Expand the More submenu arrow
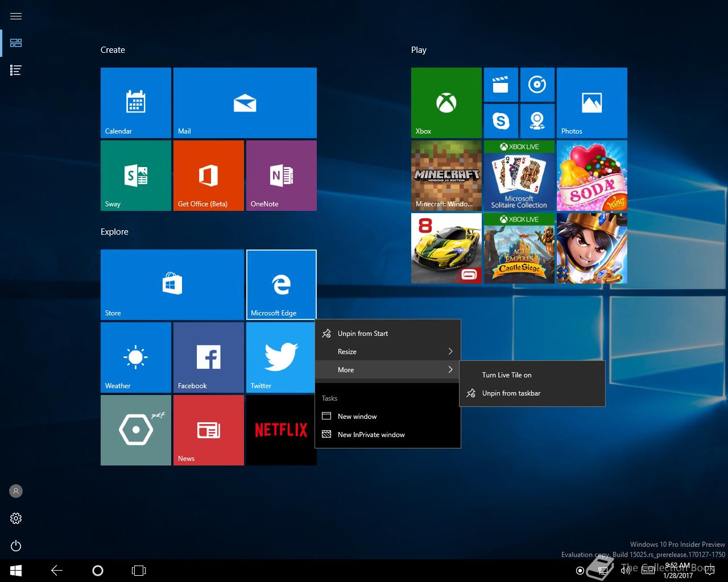 click(x=450, y=370)
